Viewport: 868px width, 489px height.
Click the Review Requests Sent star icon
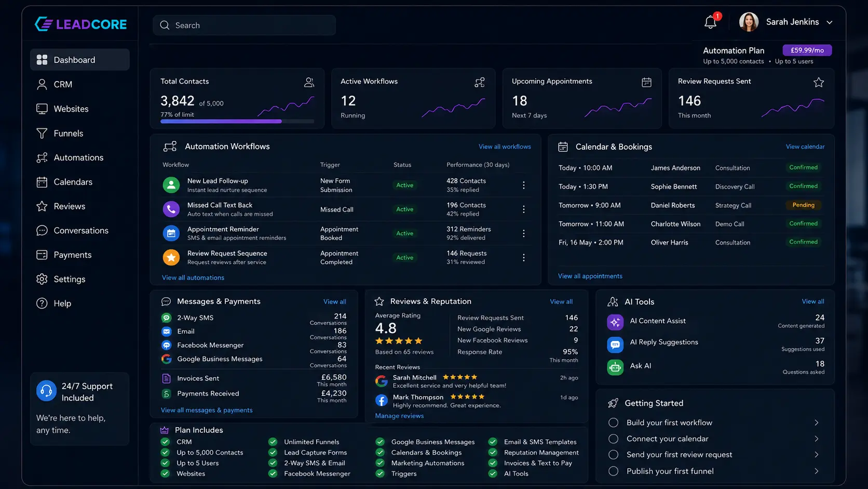819,82
